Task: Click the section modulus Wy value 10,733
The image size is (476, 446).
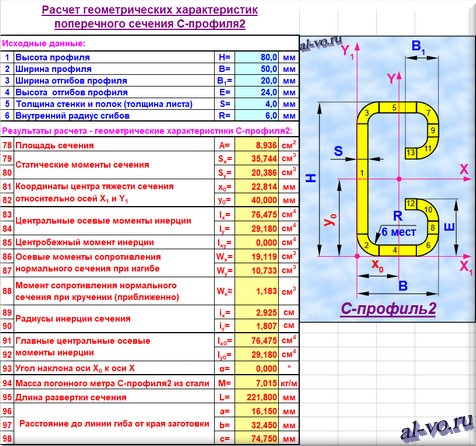Action: click(x=256, y=270)
